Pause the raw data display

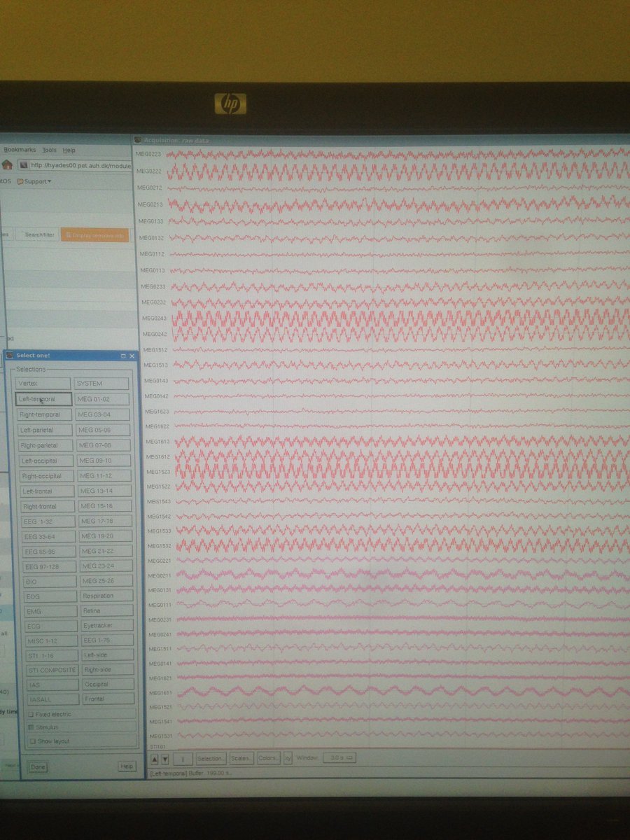(183, 759)
